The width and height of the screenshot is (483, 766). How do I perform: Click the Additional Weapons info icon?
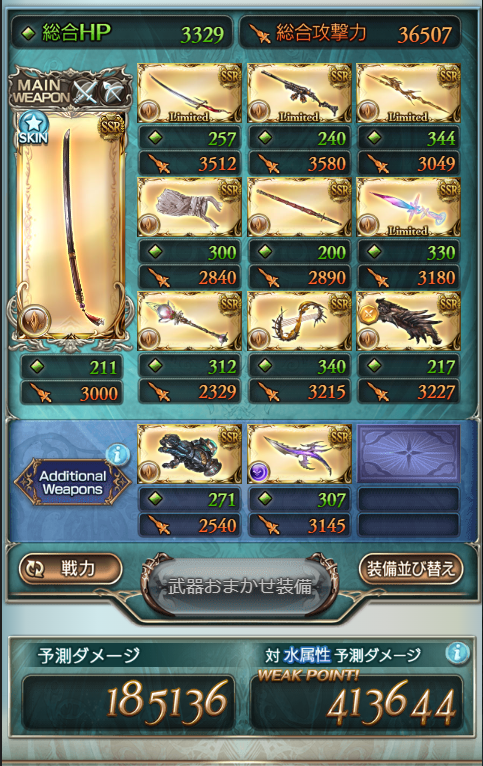point(118,455)
